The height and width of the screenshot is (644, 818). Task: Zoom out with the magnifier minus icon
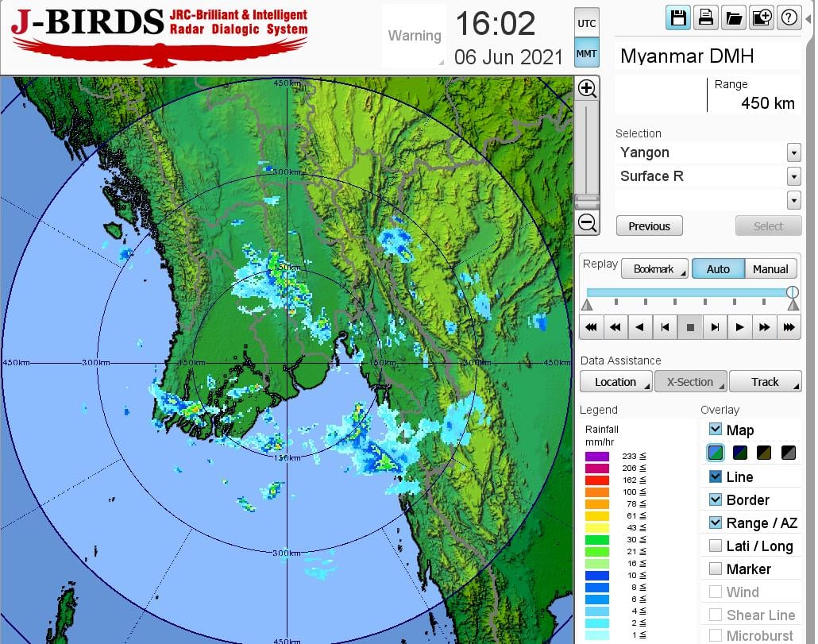[x=587, y=222]
